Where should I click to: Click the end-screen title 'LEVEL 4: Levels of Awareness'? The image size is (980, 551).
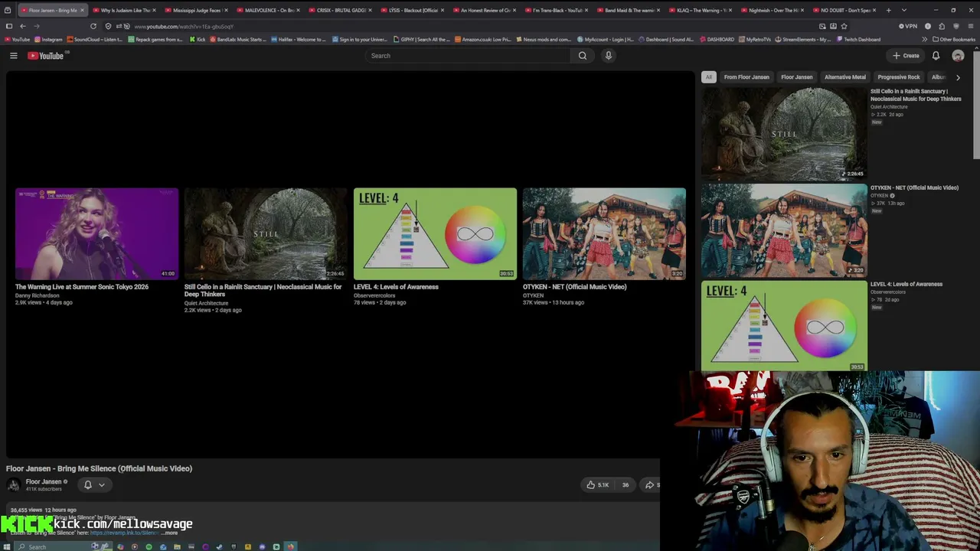point(396,287)
